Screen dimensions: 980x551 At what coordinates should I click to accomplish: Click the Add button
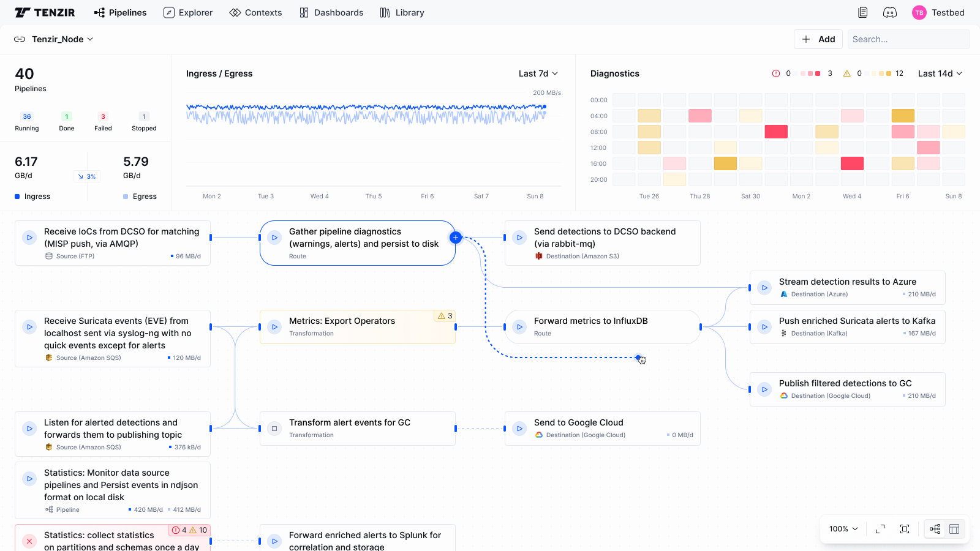coord(818,39)
